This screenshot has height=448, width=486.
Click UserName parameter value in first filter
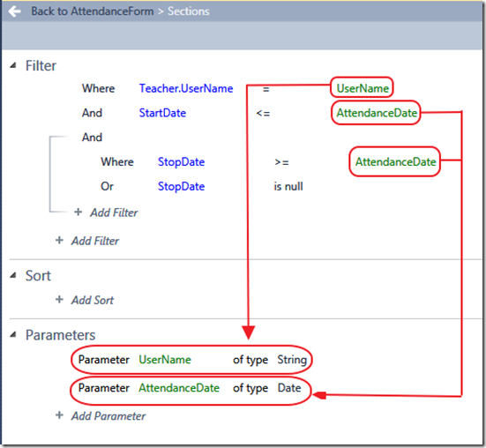tap(363, 88)
